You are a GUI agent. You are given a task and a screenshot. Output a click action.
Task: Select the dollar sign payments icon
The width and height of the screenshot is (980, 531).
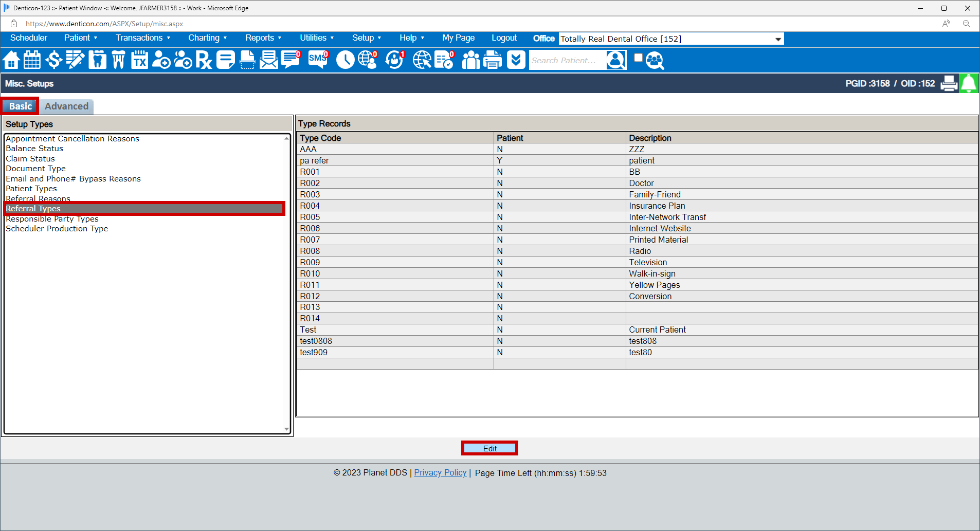click(53, 60)
